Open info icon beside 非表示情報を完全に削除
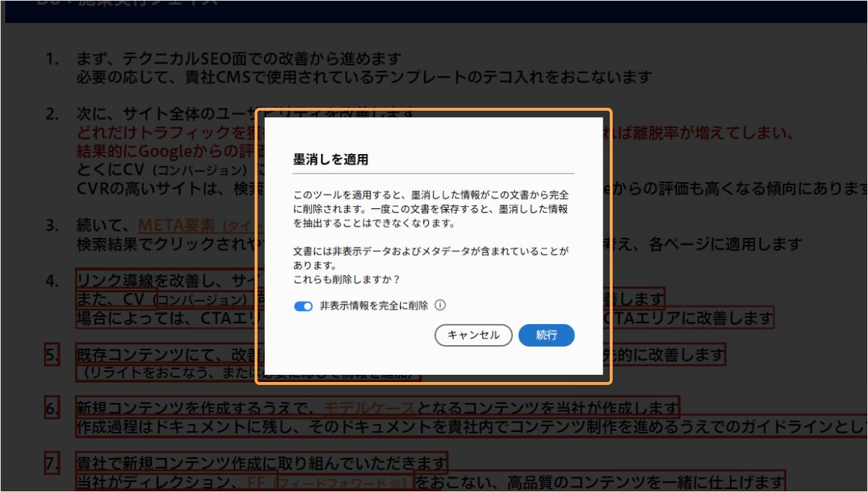 (440, 305)
